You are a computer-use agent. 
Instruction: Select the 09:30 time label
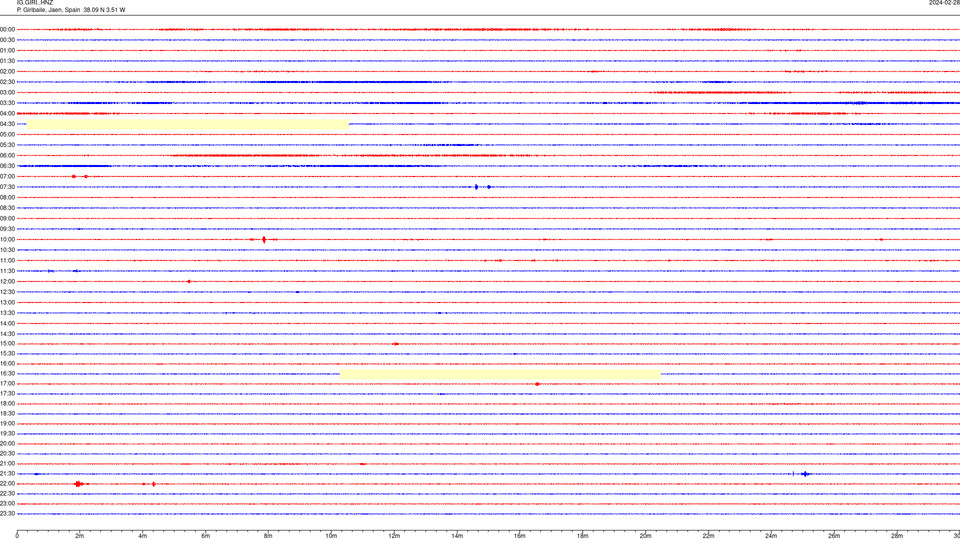(7, 229)
